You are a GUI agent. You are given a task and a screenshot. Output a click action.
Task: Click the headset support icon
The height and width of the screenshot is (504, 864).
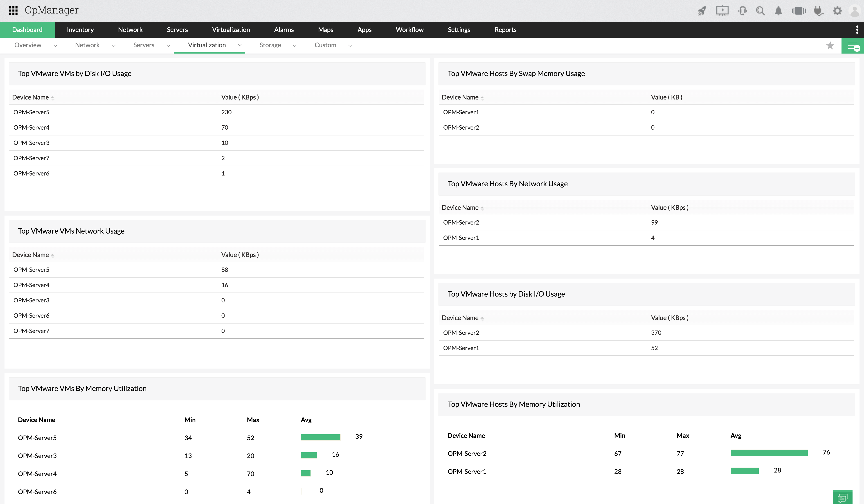tap(743, 11)
